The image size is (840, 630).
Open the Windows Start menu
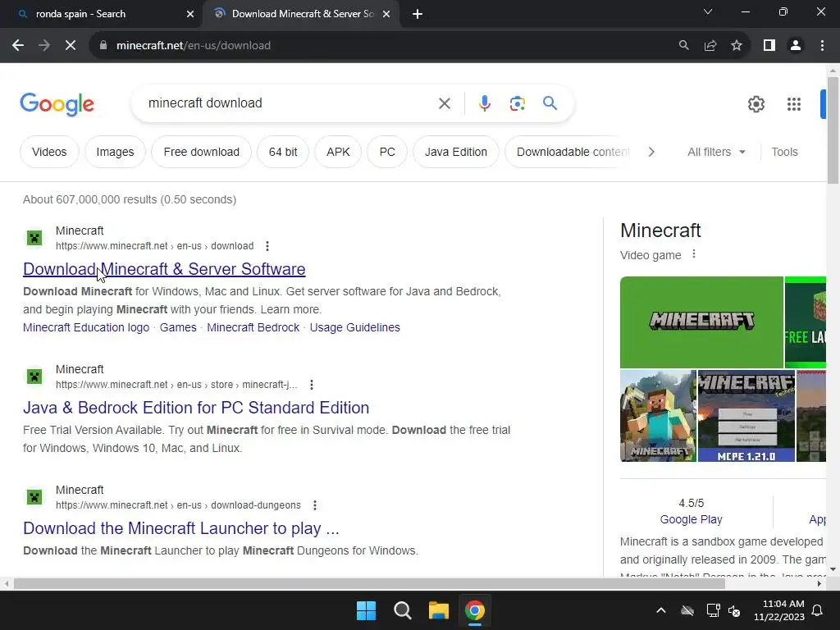pyautogui.click(x=367, y=610)
